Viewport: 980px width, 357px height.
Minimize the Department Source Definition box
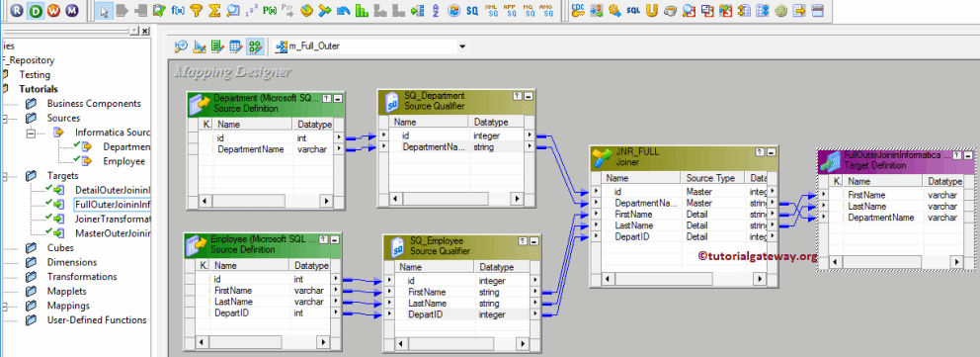pos(338,98)
